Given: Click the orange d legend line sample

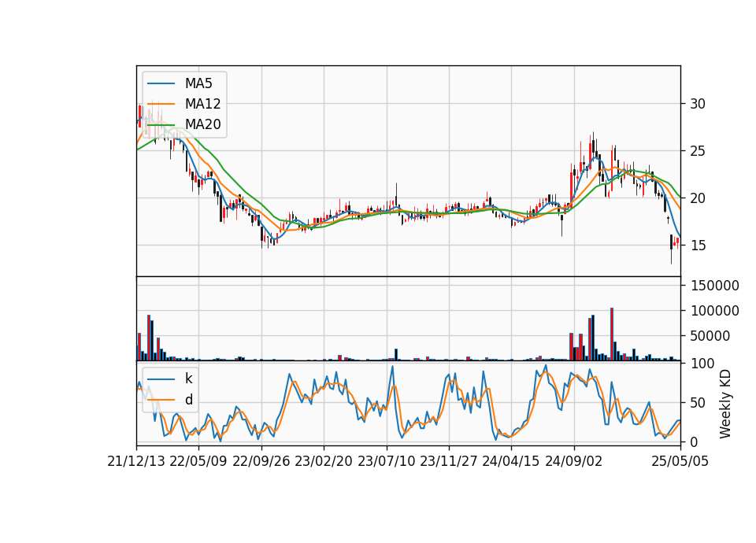Looking at the screenshot, I should point(161,400).
